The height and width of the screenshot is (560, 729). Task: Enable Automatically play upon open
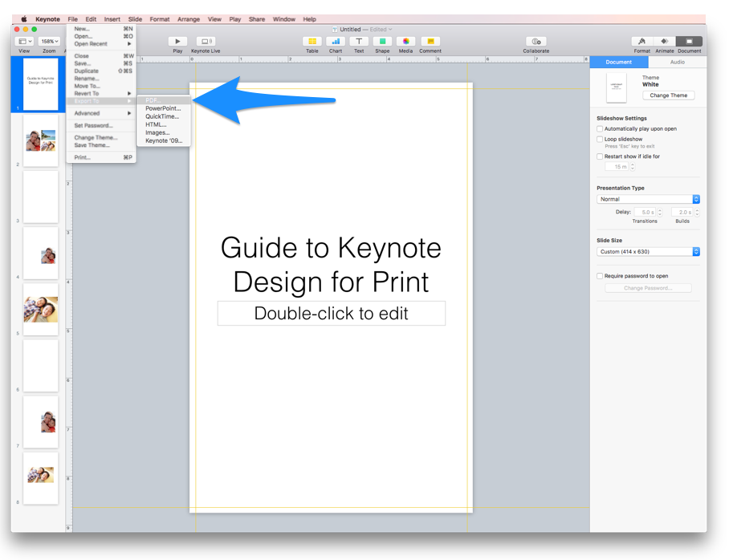point(600,128)
